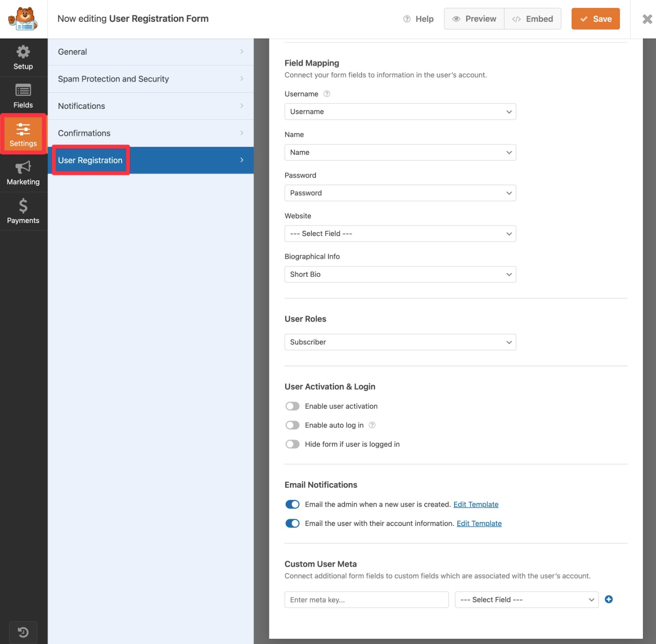This screenshot has width=656, height=644.
Task: Select User Registration settings section
Action: coord(150,160)
